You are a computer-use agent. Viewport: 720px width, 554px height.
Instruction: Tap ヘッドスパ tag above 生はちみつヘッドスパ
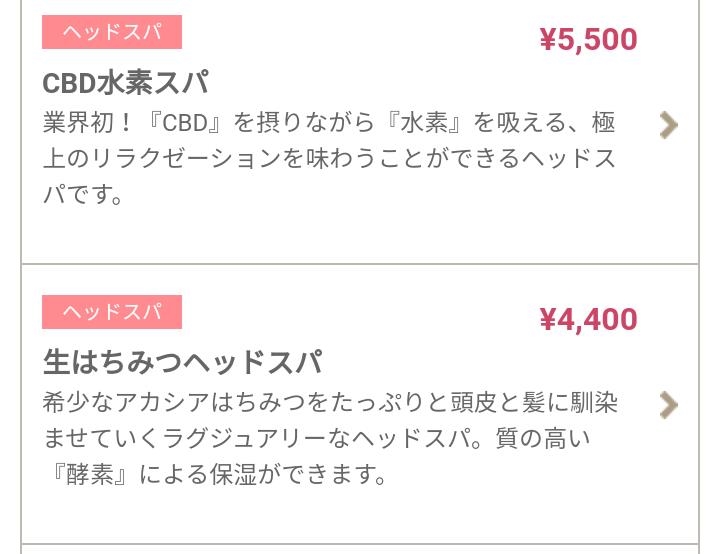[112, 312]
